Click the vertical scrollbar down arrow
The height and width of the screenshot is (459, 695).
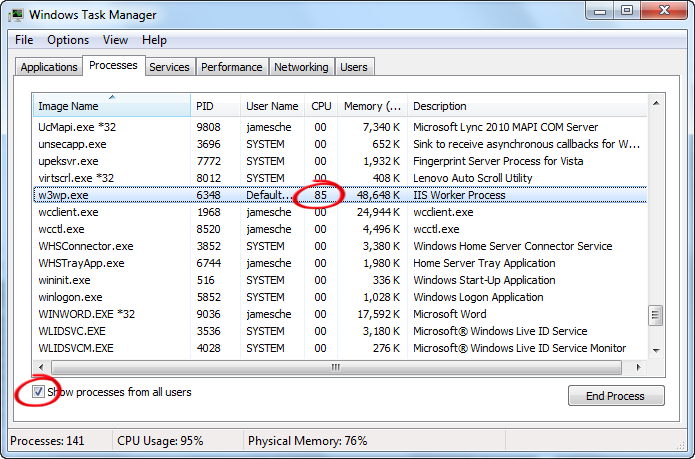coord(656,350)
